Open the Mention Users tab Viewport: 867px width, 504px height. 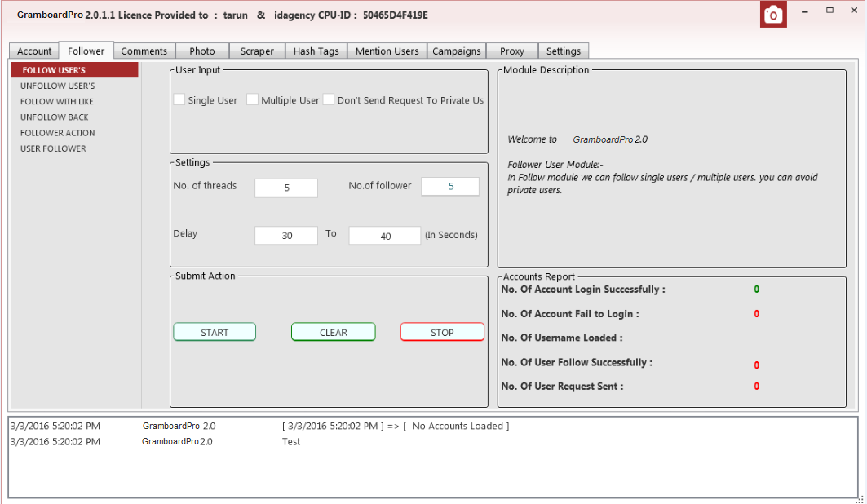pyautogui.click(x=387, y=51)
